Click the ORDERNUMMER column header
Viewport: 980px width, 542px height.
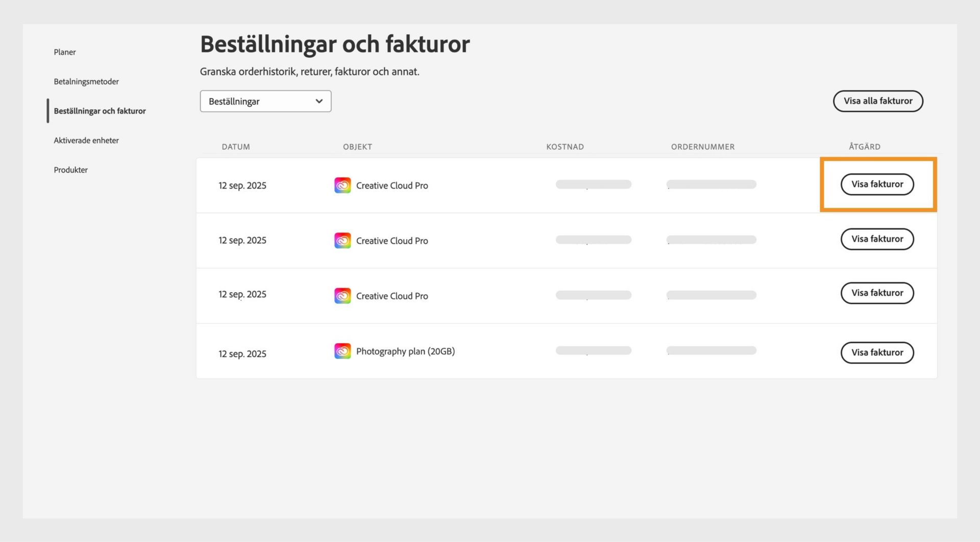(703, 147)
